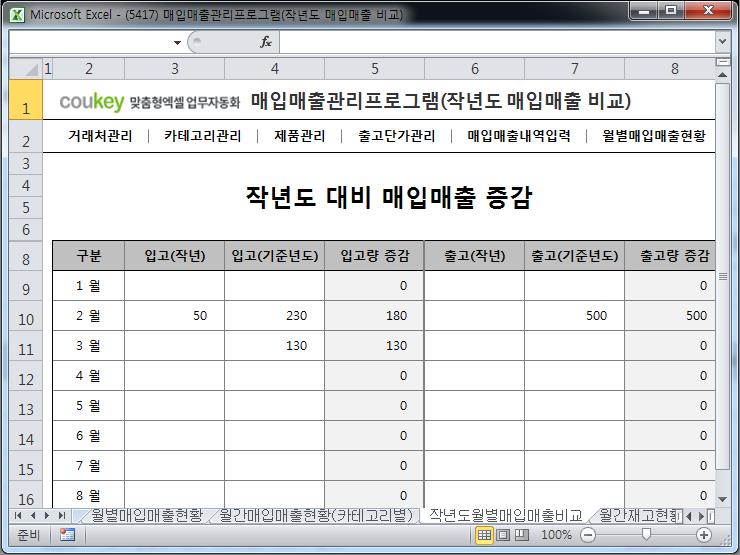Image resolution: width=740 pixels, height=555 pixels.
Task: Open 카테고리관리 navigation link
Action: [203, 136]
